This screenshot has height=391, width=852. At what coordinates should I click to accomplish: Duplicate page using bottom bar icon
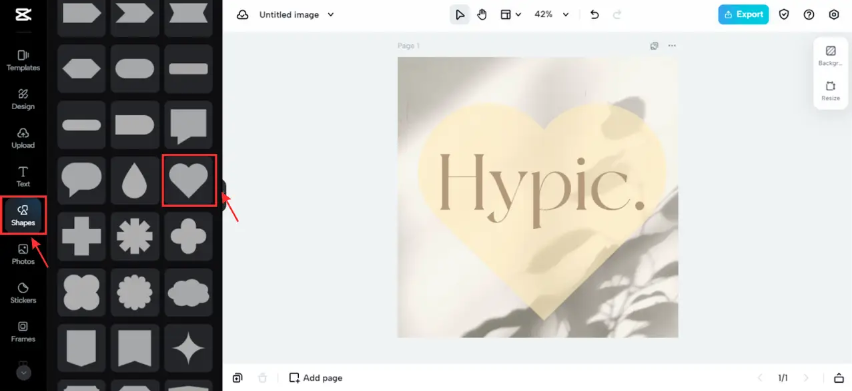237,377
